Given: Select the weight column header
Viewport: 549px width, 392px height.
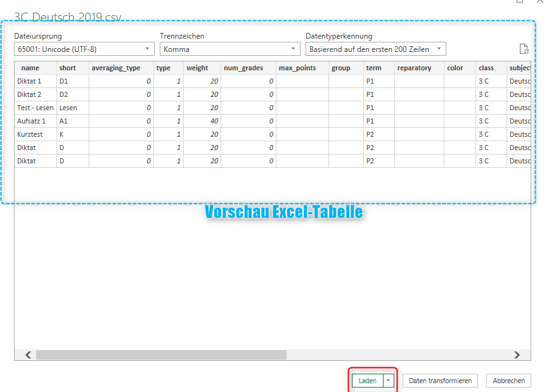Looking at the screenshot, I should click(x=197, y=68).
